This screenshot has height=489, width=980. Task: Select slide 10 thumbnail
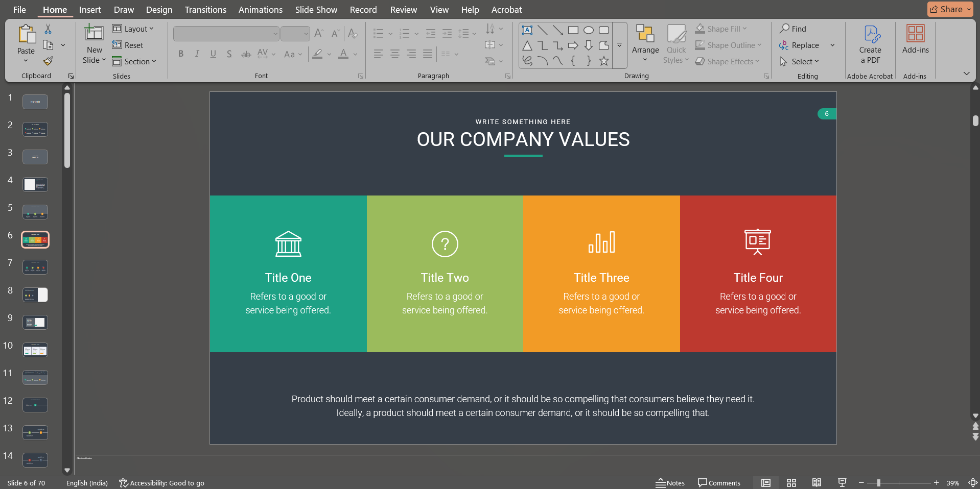tap(35, 350)
